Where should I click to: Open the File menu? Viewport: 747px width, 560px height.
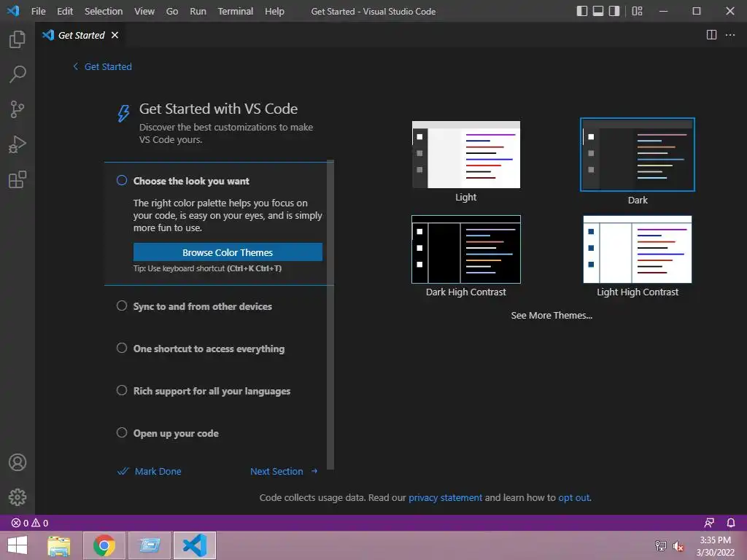pyautogui.click(x=38, y=11)
